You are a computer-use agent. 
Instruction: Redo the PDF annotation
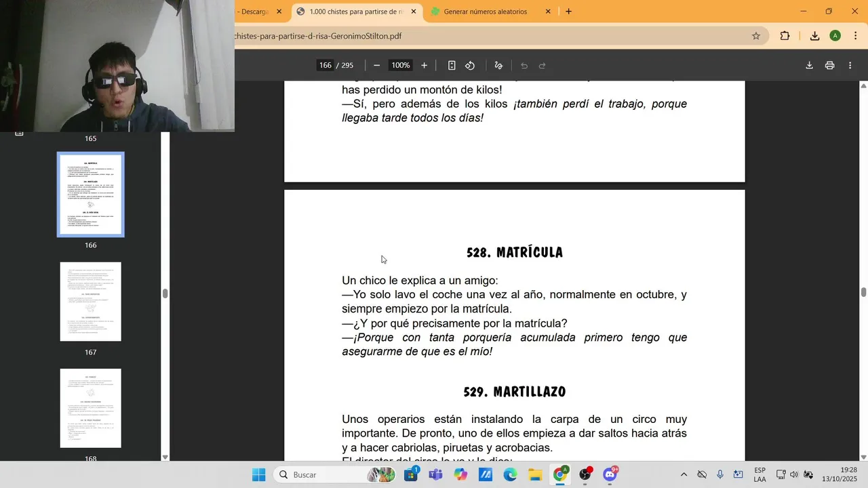(542, 65)
